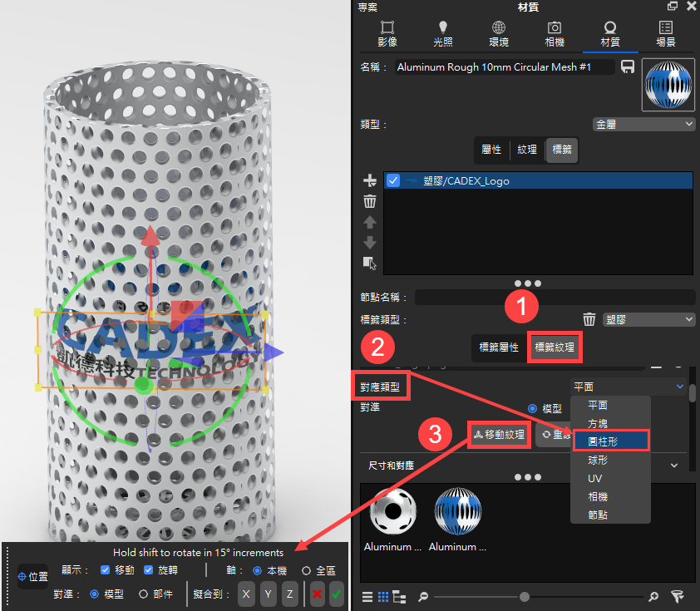
Task: Move the label up in the list
Action: tap(370, 222)
